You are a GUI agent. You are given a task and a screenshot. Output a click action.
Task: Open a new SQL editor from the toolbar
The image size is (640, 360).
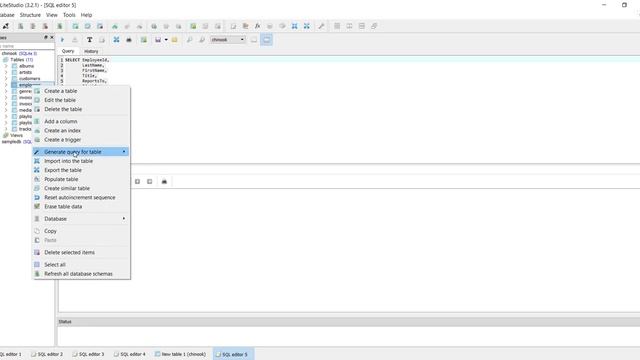pyautogui.click(x=233, y=26)
